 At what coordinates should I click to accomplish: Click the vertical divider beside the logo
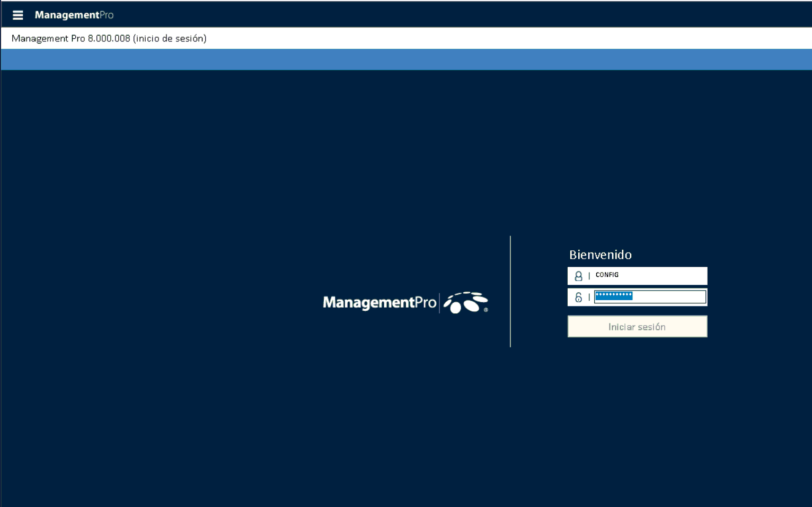510,292
